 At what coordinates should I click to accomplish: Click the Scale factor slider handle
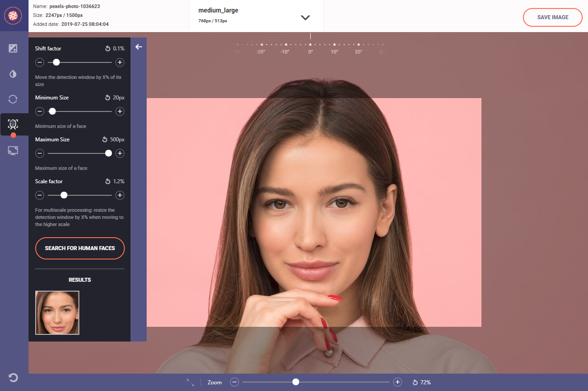pos(64,195)
